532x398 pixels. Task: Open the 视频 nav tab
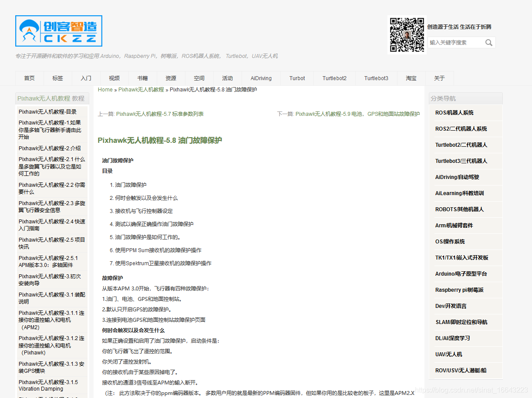[x=114, y=78]
